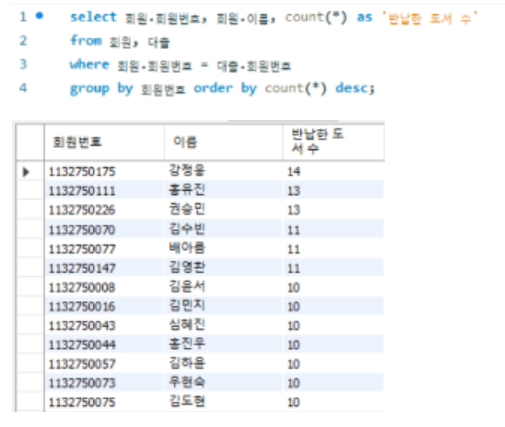Select cell 1132750043
Viewport: 505px width, 427px height.
pos(104,325)
